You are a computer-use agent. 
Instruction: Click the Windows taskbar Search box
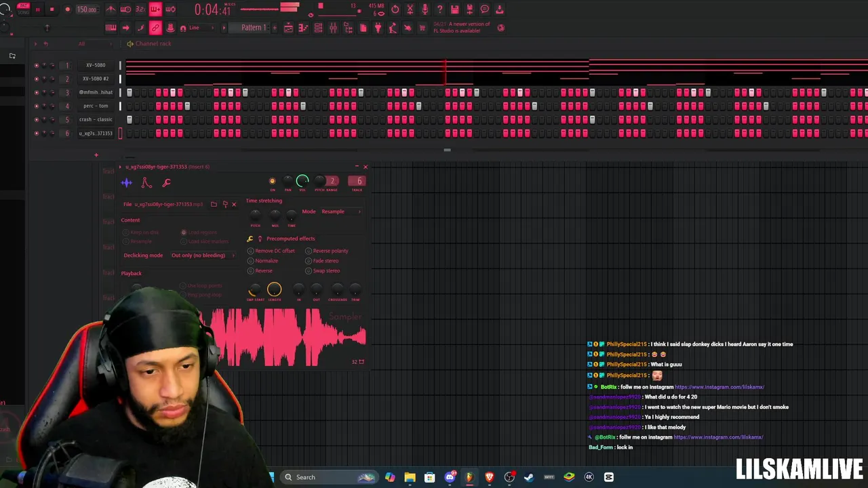[328, 477]
